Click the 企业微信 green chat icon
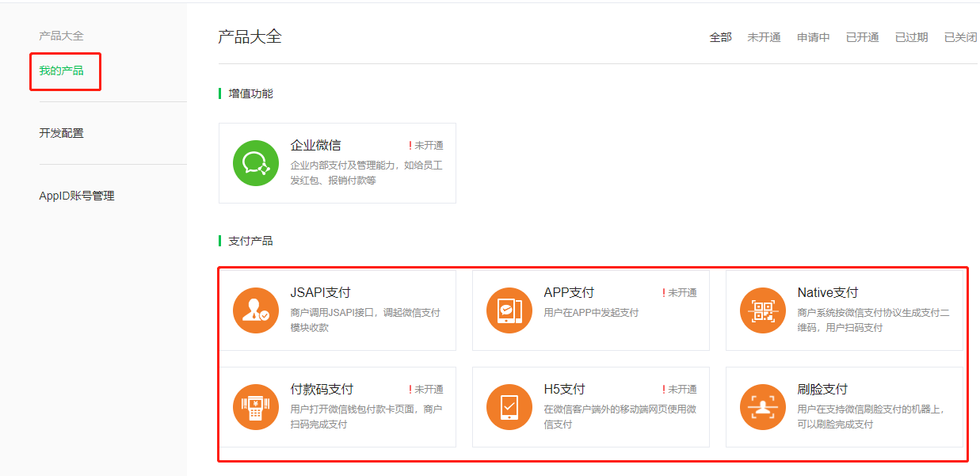 256,163
